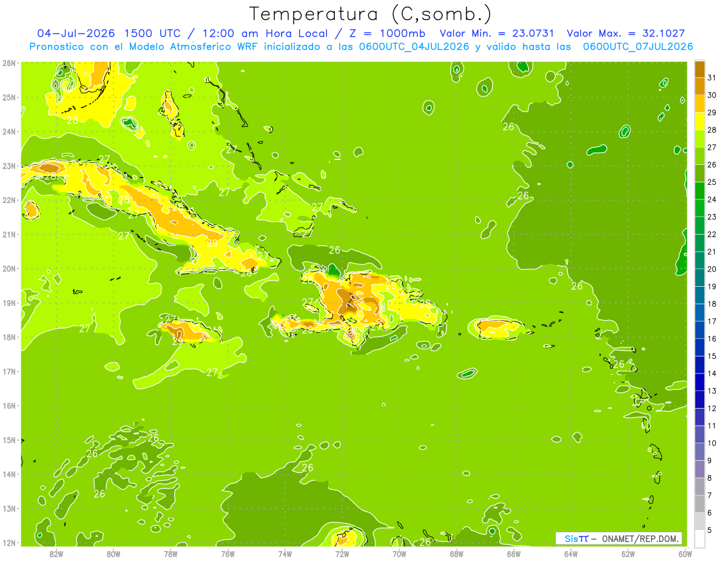Select the "Z = 1000mb" level text
This screenshot has width=728, height=562.
pos(386,33)
